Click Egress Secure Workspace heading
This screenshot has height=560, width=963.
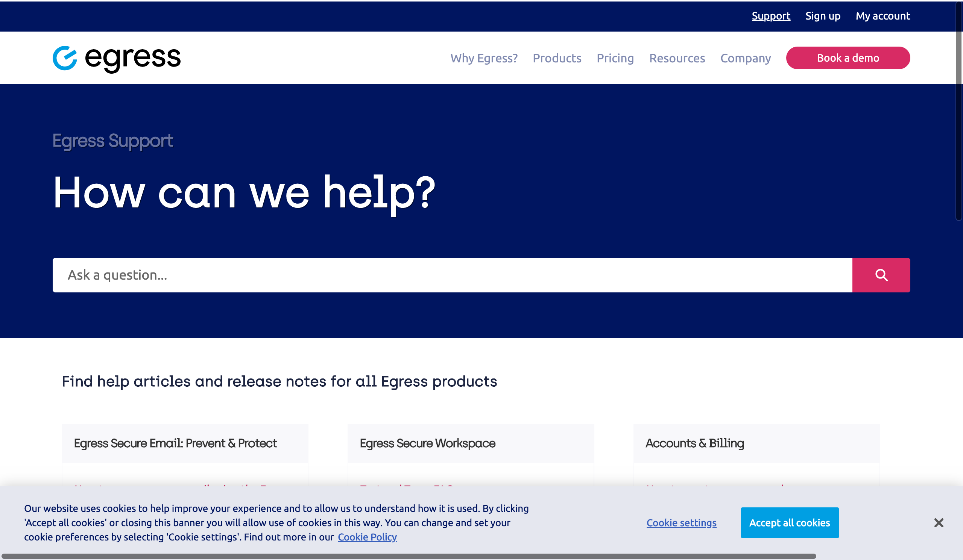pos(427,443)
